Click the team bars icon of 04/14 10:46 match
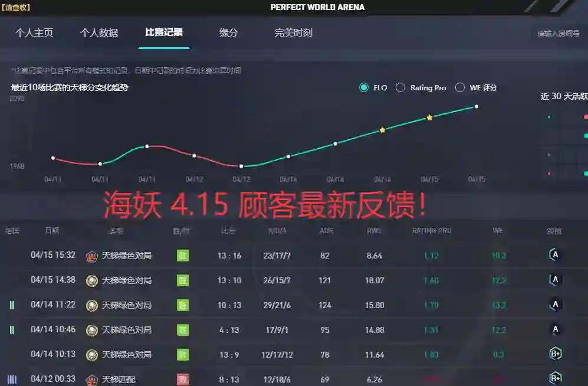 pos(12,330)
